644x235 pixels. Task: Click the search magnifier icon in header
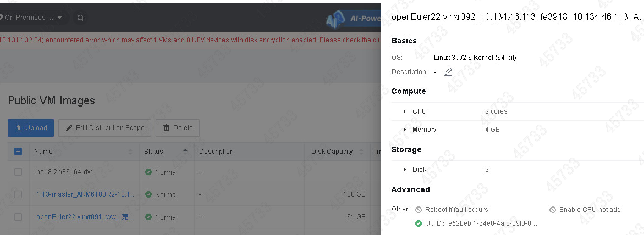tap(80, 18)
